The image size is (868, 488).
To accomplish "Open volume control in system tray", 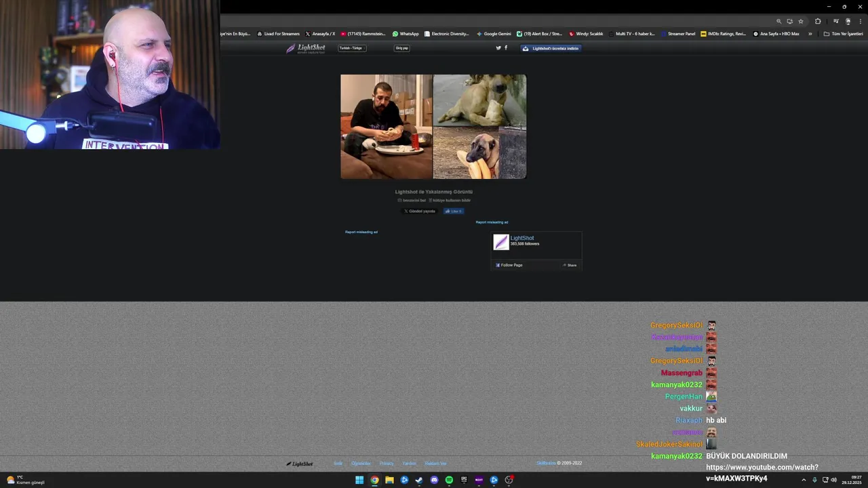I will (x=833, y=480).
